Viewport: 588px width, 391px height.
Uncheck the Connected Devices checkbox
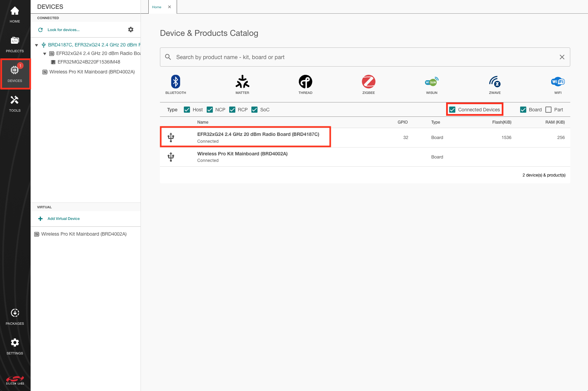[452, 110]
